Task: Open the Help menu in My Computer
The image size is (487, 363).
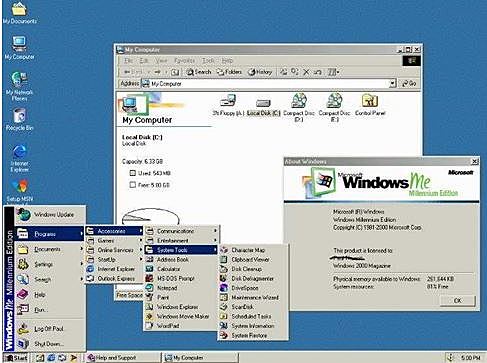Action: [x=227, y=61]
